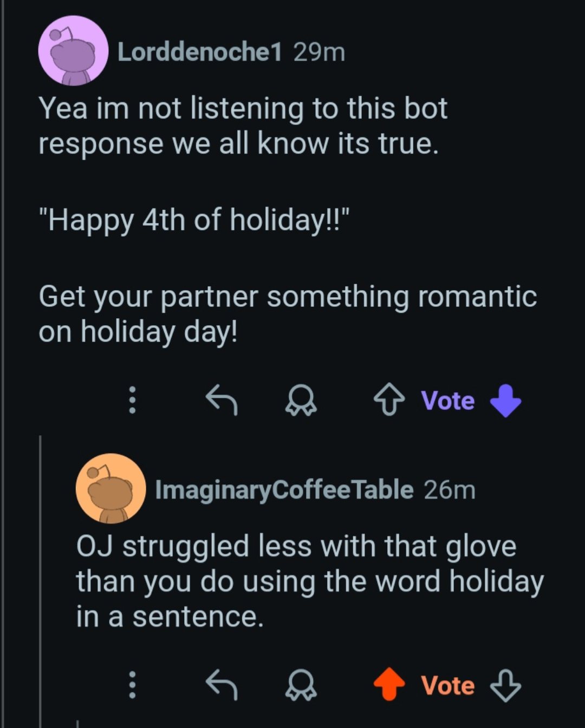Screen dimensions: 585x728
Task: Reply to ImaginaryCoffeeTable's comment
Action: pos(222,685)
